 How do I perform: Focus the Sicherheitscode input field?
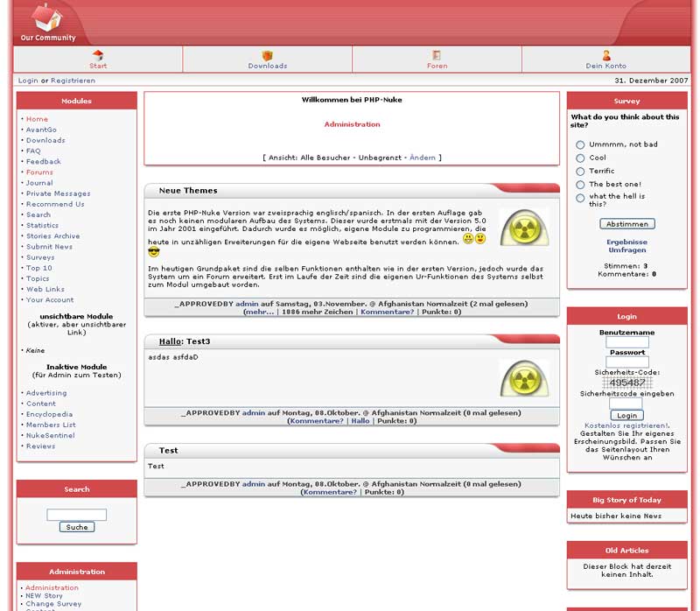[x=626, y=404]
